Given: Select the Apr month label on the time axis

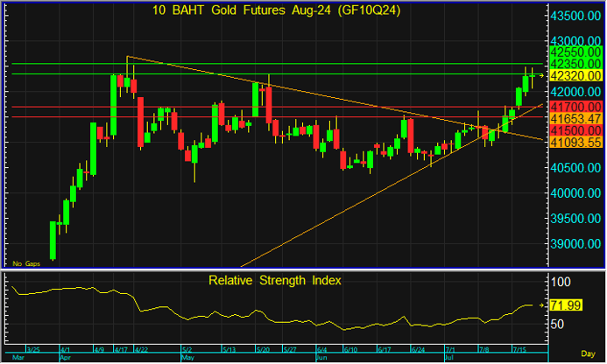Looking at the screenshot, I should tap(67, 359).
